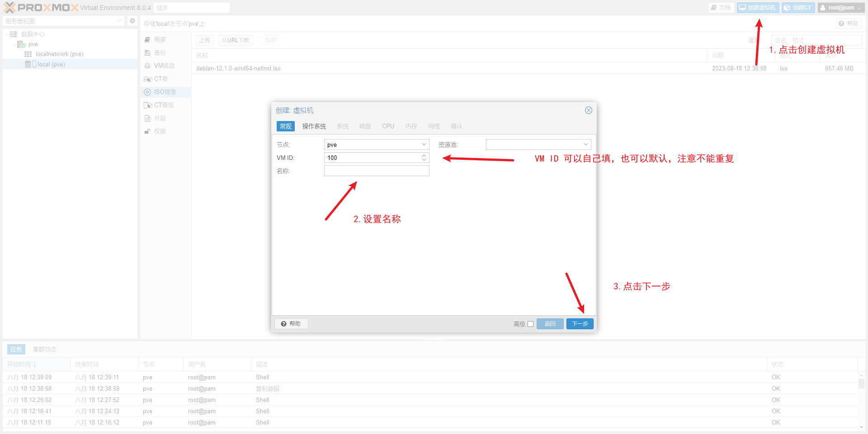
Task: Click the 下一步 next button
Action: pos(580,324)
